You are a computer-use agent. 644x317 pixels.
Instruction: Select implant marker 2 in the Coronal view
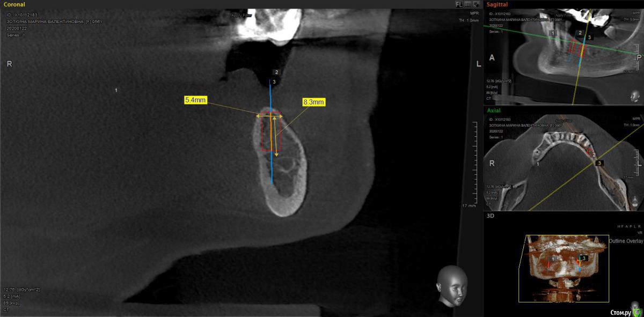(x=276, y=72)
